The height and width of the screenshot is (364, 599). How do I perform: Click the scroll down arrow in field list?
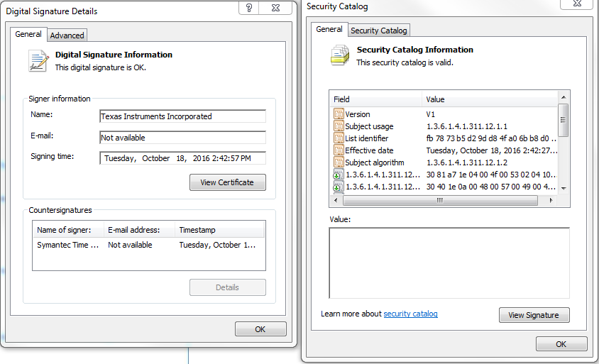click(564, 189)
